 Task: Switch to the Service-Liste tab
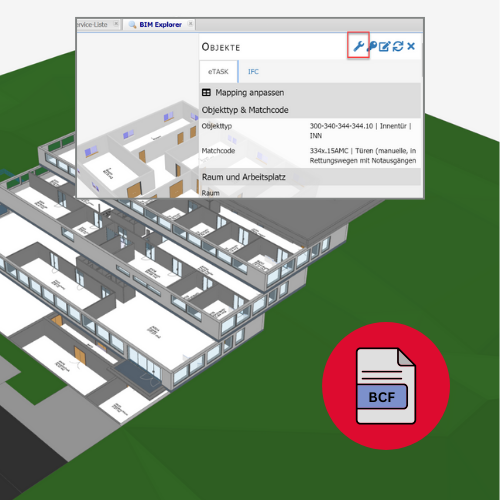[x=92, y=25]
